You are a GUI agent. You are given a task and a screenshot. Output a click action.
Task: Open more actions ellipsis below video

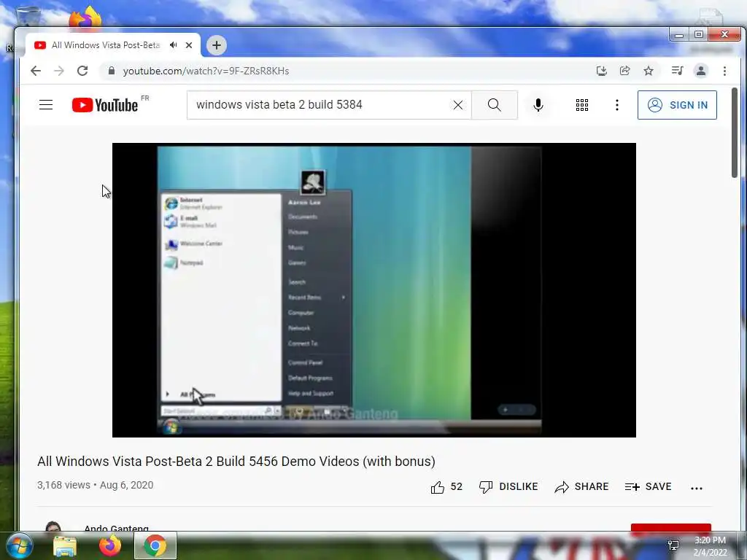(x=697, y=488)
